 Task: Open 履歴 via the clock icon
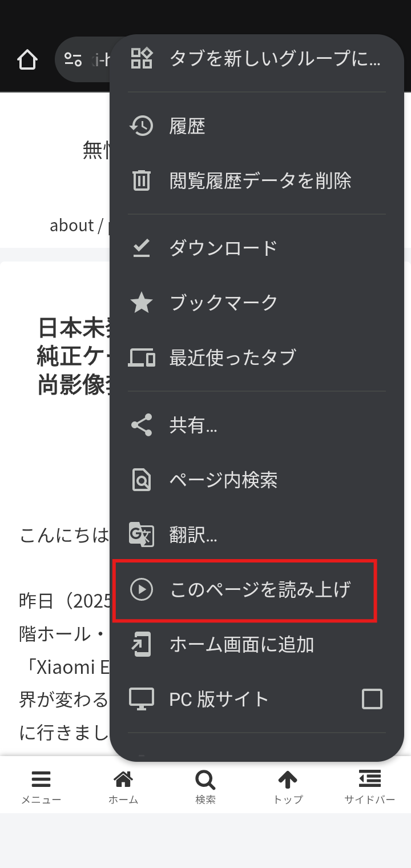click(142, 126)
